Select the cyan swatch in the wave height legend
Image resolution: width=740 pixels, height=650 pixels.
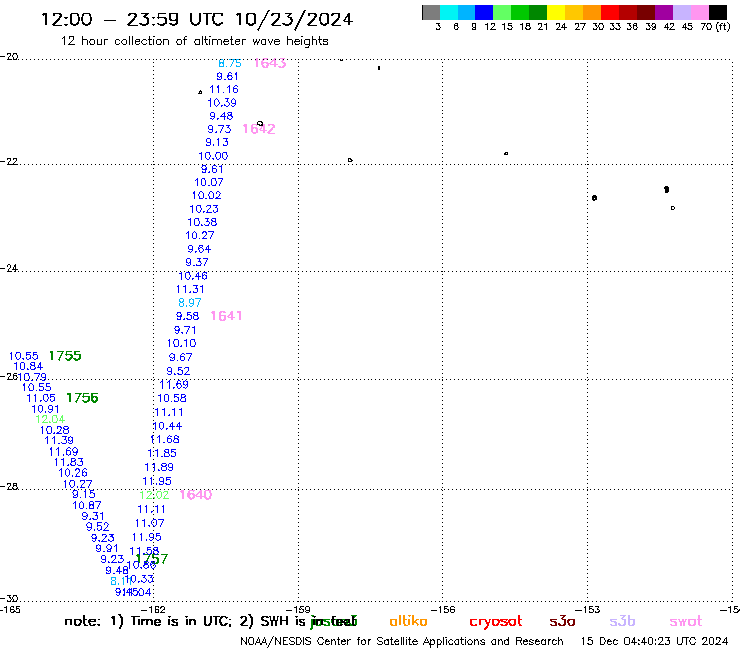click(x=449, y=12)
